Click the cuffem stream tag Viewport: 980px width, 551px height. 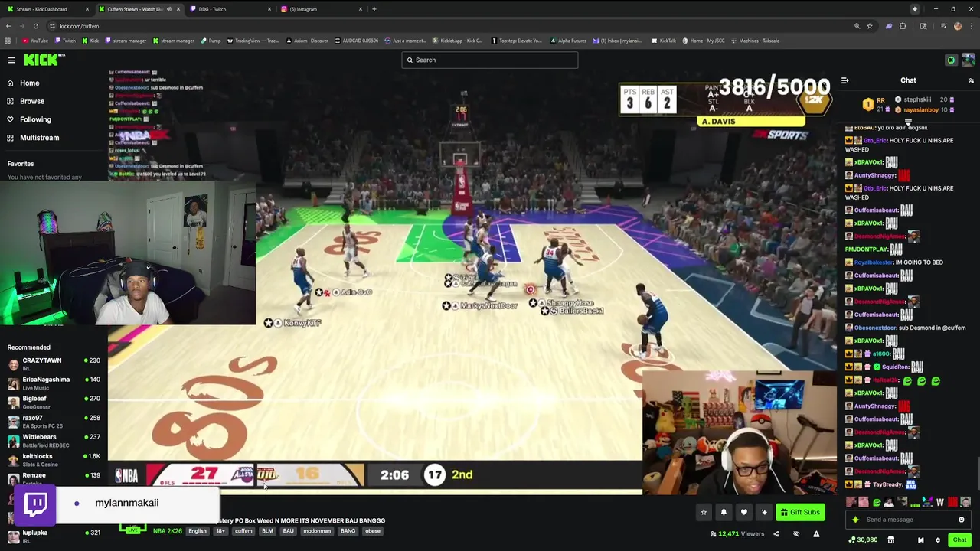(243, 531)
